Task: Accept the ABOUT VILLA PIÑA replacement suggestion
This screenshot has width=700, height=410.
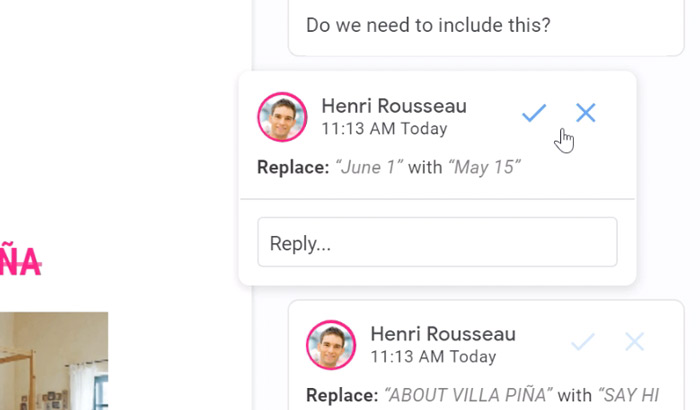Action: [582, 343]
